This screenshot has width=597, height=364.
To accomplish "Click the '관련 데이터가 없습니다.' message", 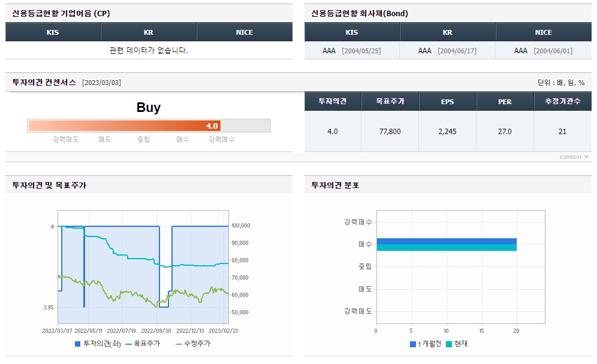I will [149, 50].
